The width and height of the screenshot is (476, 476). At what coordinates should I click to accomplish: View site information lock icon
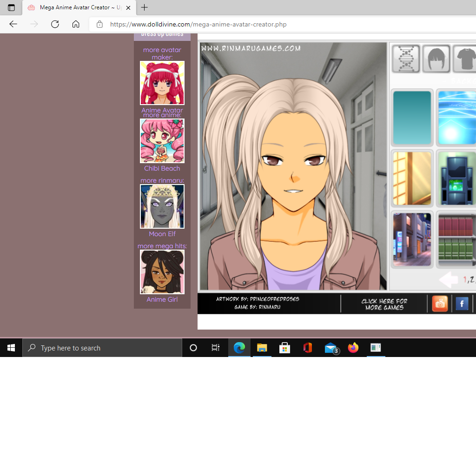[99, 24]
